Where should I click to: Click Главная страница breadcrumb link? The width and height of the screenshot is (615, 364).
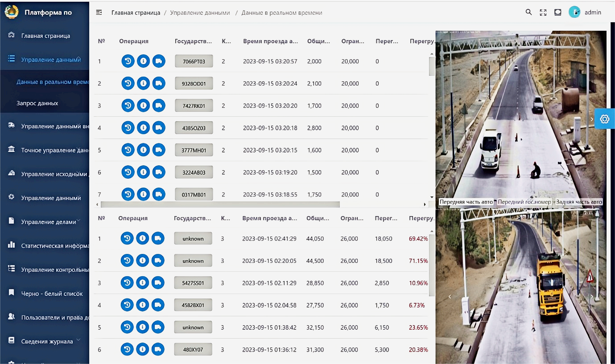(136, 12)
